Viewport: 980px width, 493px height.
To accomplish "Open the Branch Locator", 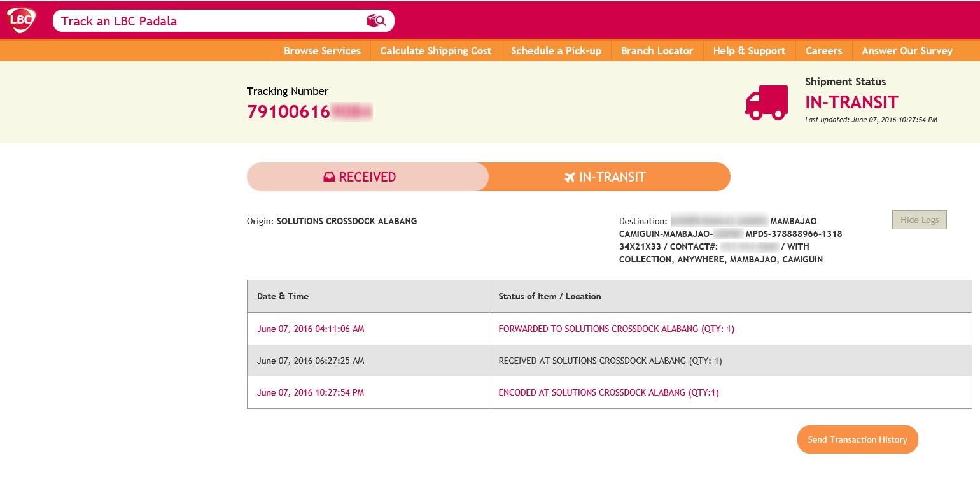I will pyautogui.click(x=657, y=51).
